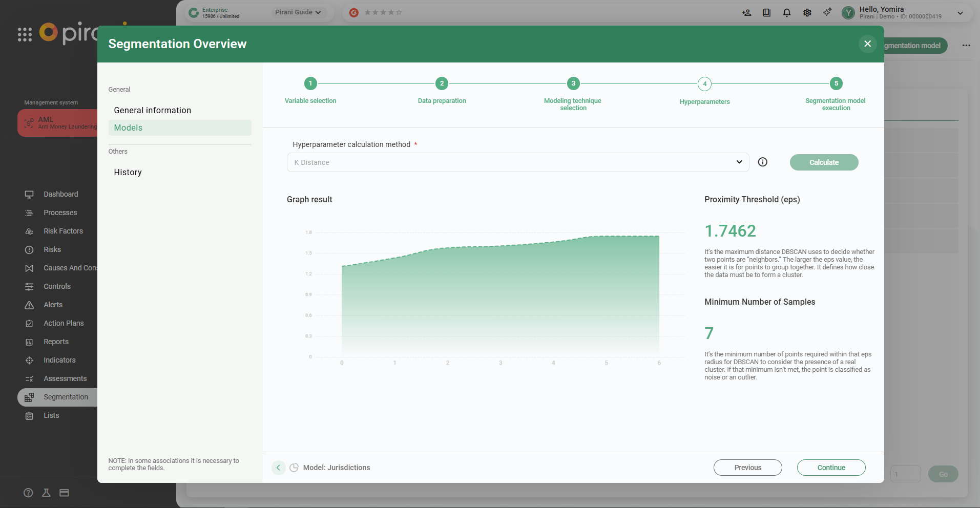Open the Hyperparameter calculation method dropdown
Screen dimensions: 980x508
[x=517, y=162]
